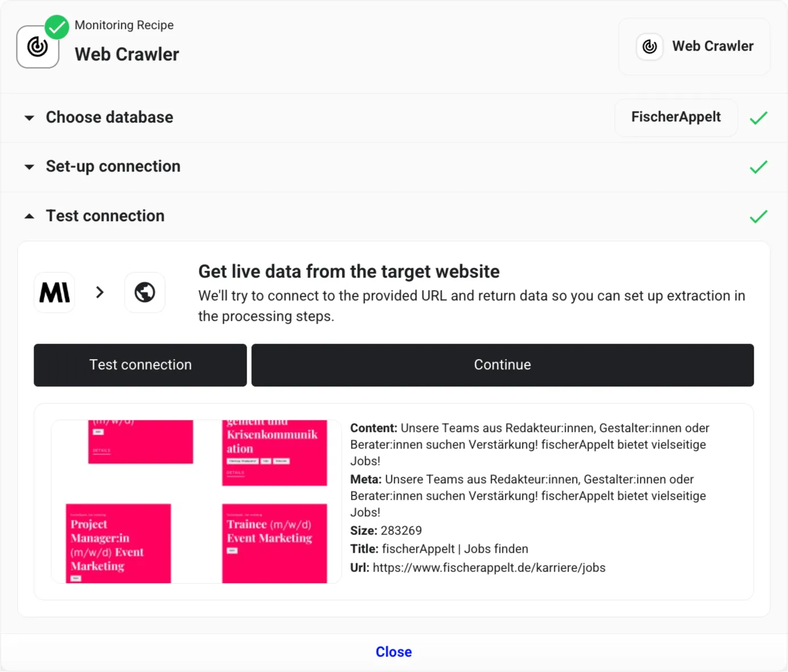
Task: Collapse the Test connection section arrow
Action: click(x=30, y=217)
